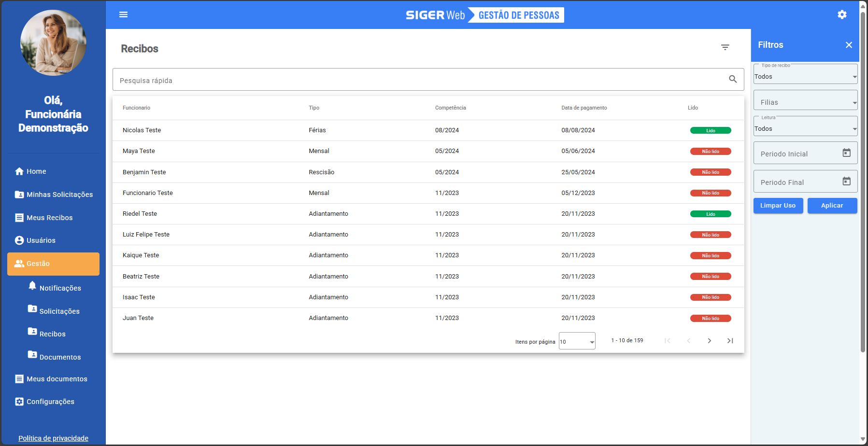Click the Aplicar button
The height and width of the screenshot is (446, 868).
tap(832, 206)
